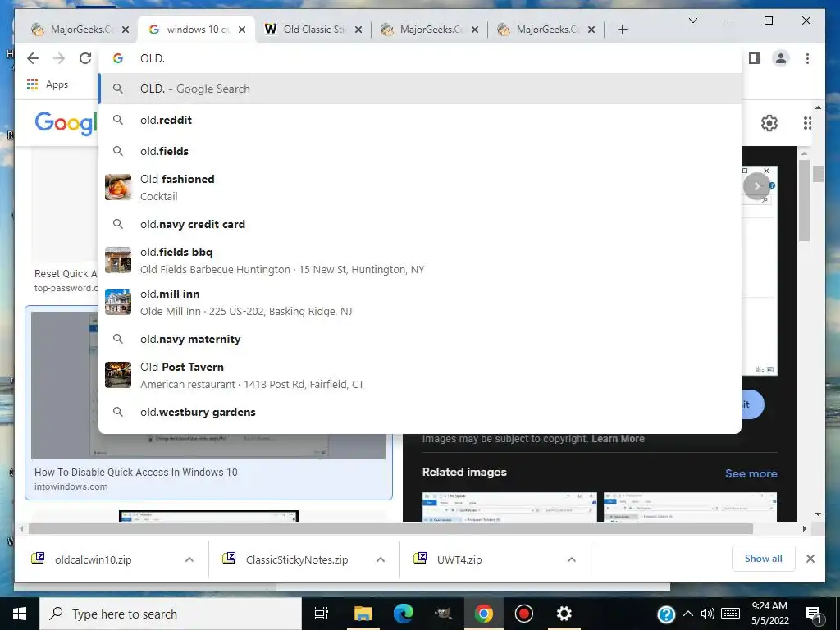
Task: Open tab search chevron in title bar
Action: tap(692, 21)
